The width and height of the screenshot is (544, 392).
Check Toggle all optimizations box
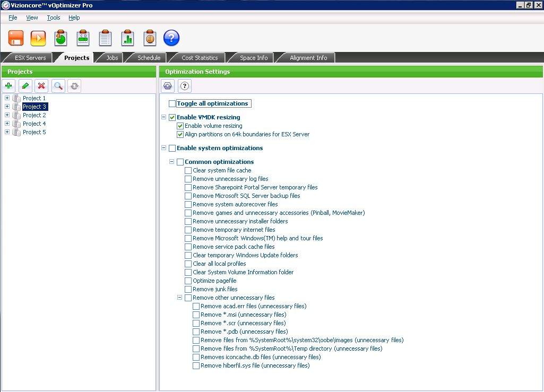pos(172,104)
